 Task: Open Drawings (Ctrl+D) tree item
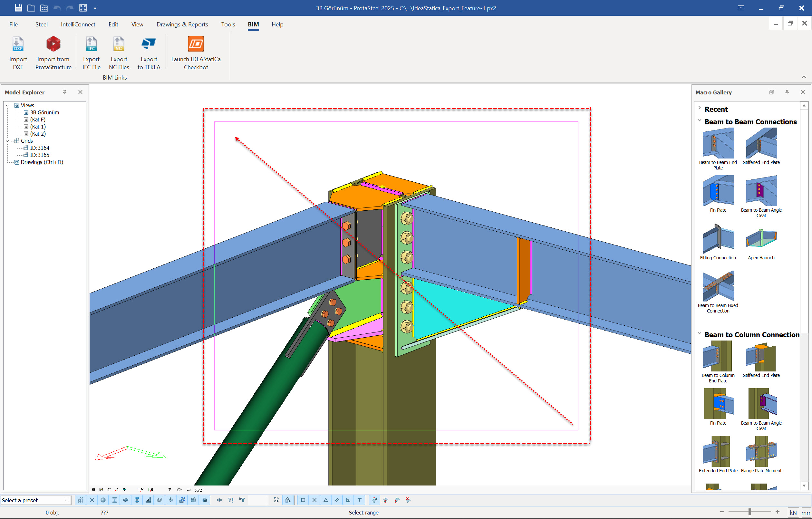tap(42, 162)
